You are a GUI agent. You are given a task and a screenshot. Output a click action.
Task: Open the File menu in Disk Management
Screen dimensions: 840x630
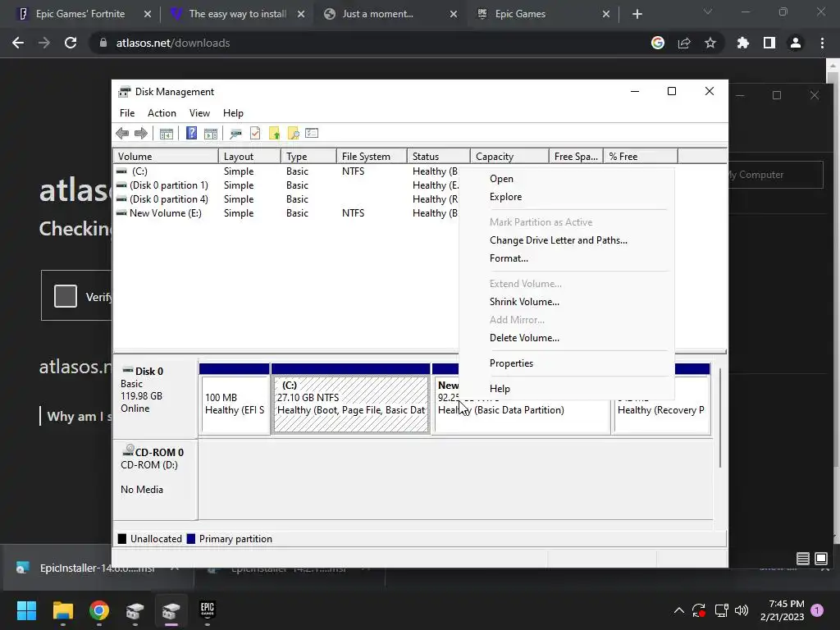[x=127, y=113]
